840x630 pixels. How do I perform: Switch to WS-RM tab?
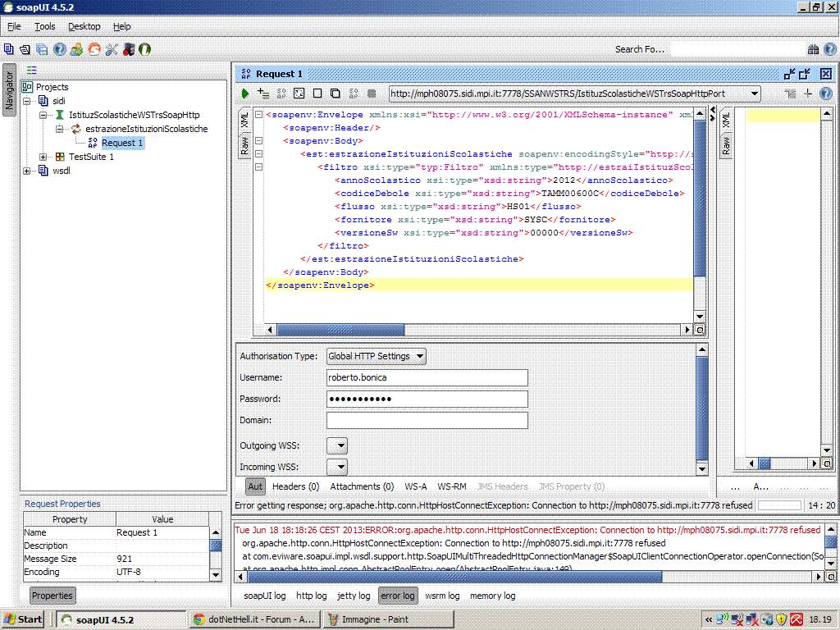point(452,486)
